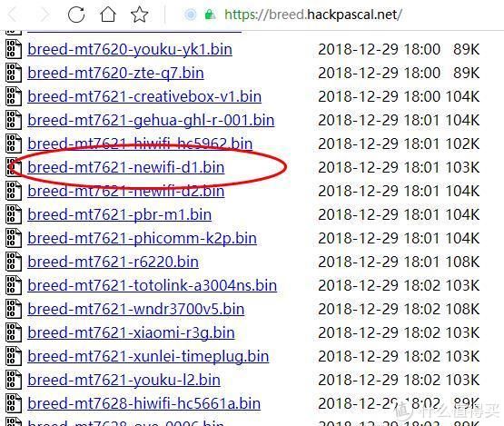Open the breed-mt7621-phicomm-k2p.bin link
The height and width of the screenshot is (426, 504).
click(142, 239)
